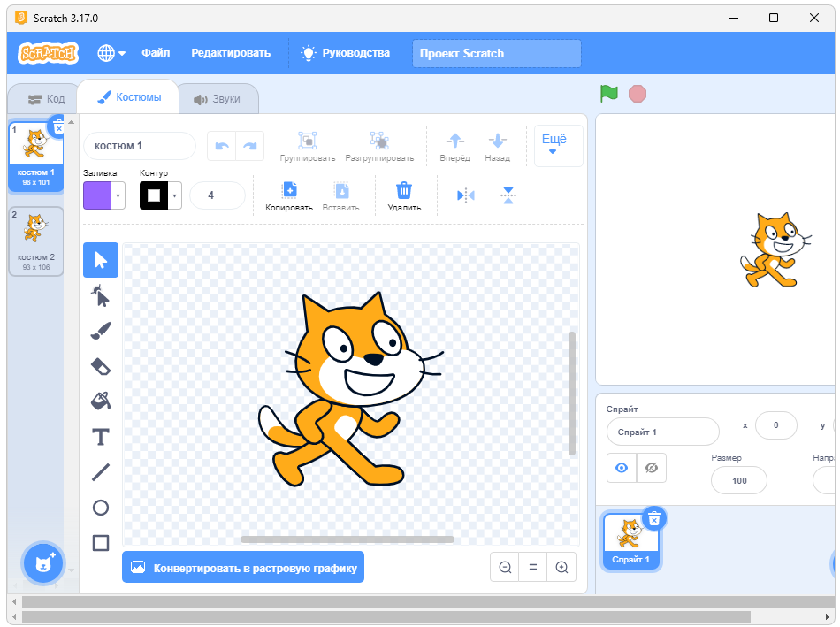Click the purple fill color swatch

coord(97,195)
